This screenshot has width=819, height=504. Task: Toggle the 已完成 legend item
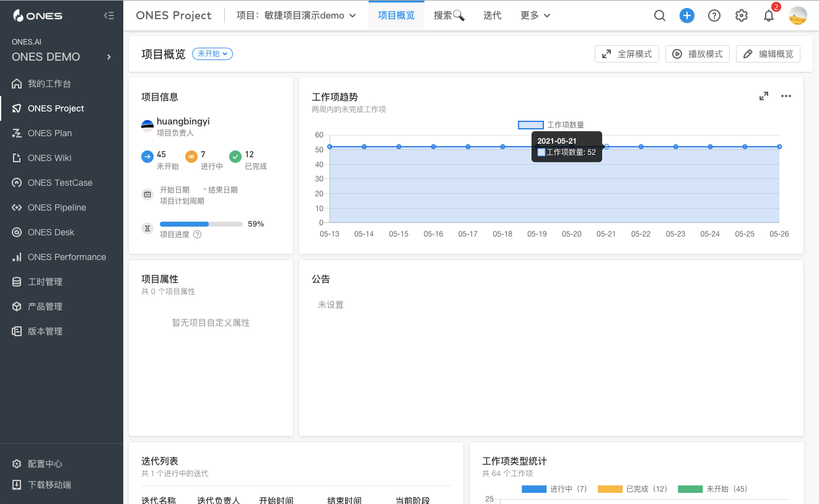click(x=631, y=489)
